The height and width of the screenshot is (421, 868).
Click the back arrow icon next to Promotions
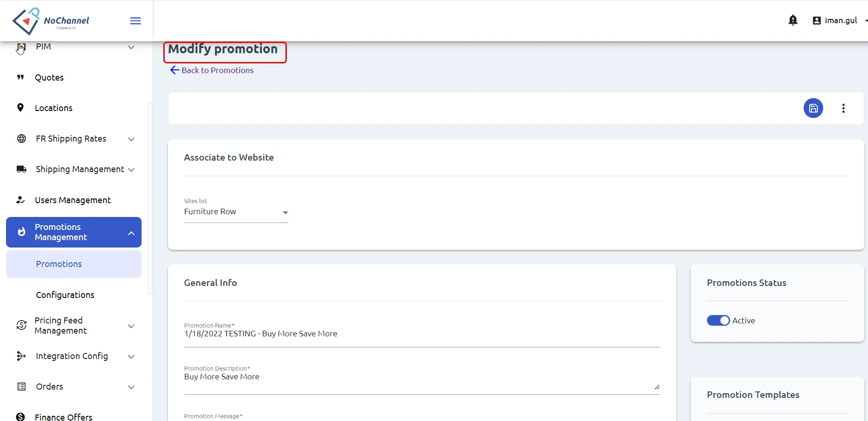[x=174, y=70]
